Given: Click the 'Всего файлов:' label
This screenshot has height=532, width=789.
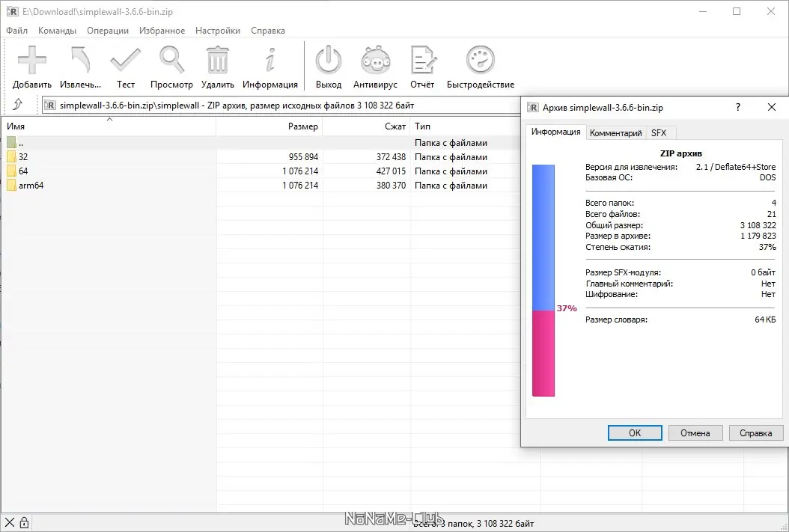Looking at the screenshot, I should (x=613, y=214).
